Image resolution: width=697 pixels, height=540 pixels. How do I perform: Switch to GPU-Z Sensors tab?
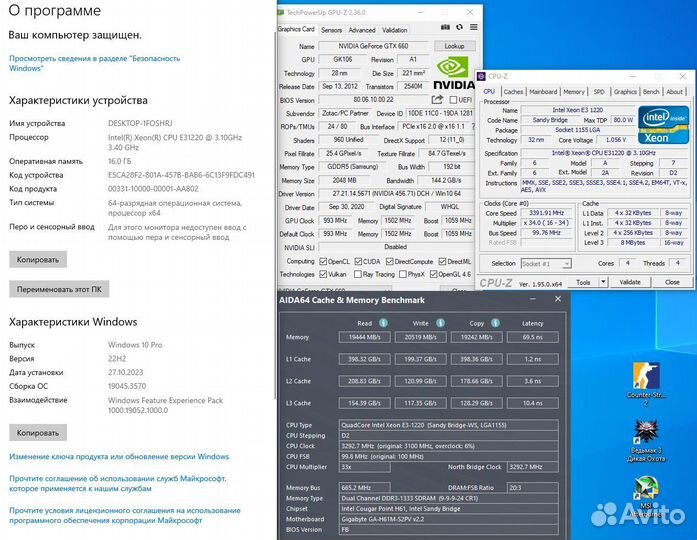pyautogui.click(x=332, y=30)
